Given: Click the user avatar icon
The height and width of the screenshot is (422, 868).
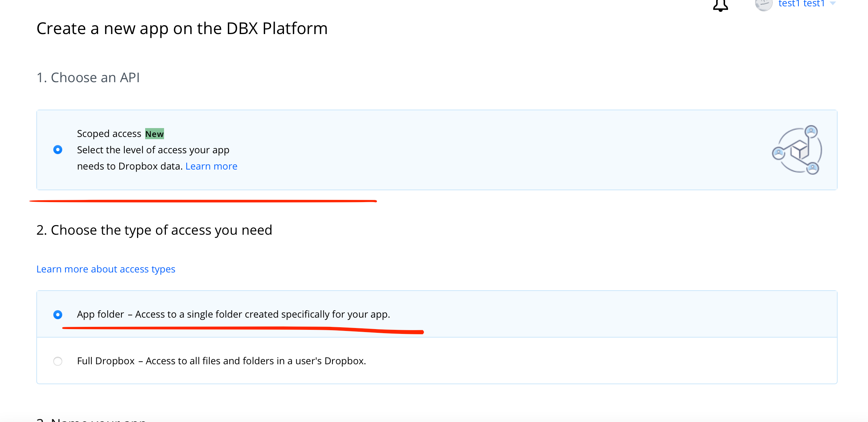Looking at the screenshot, I should coord(764,4).
